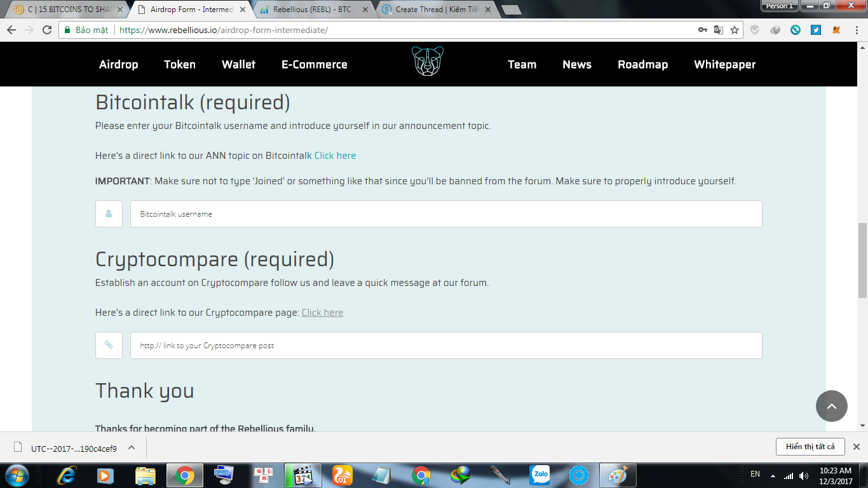
Task: Click the volume speaker tray icon
Action: [804, 475]
